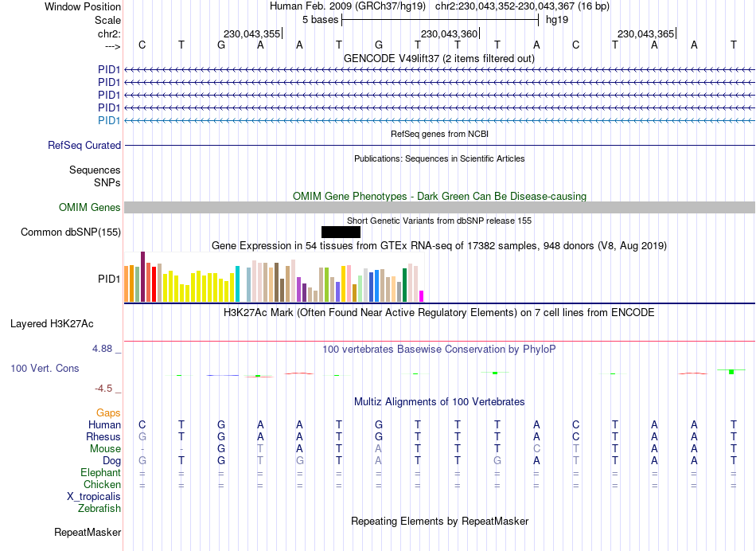Screen dimensions: 756x551
Task: Click the cyan GTEx expression bar
Action: (x=237, y=283)
